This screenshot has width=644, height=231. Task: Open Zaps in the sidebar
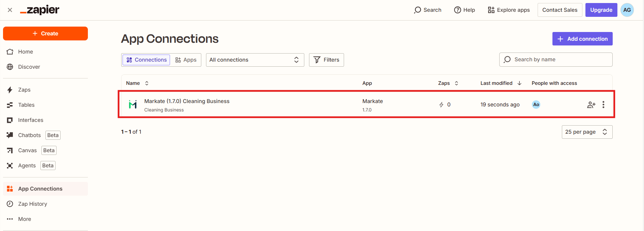click(45, 90)
